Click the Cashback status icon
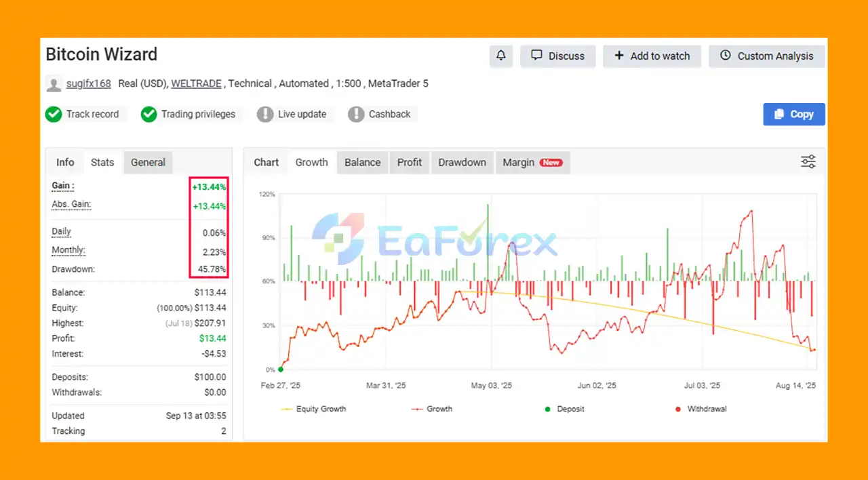 pos(356,115)
